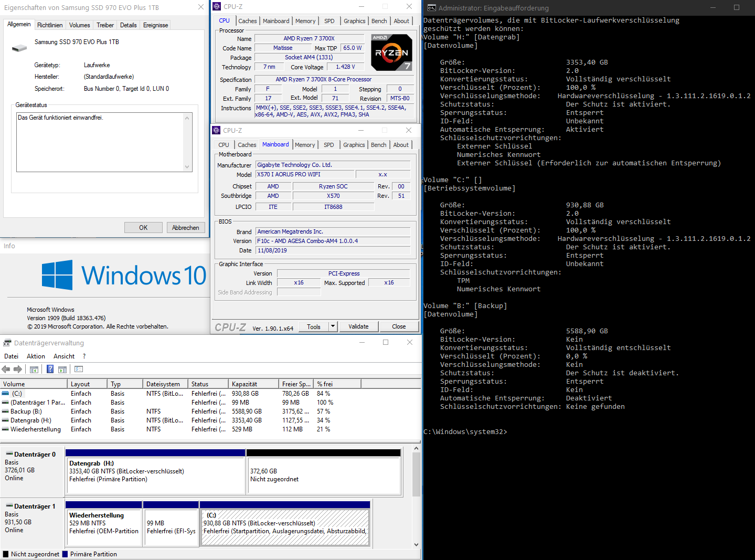This screenshot has height=560, width=755.
Task: Sort by Volume column header
Action: [34, 384]
